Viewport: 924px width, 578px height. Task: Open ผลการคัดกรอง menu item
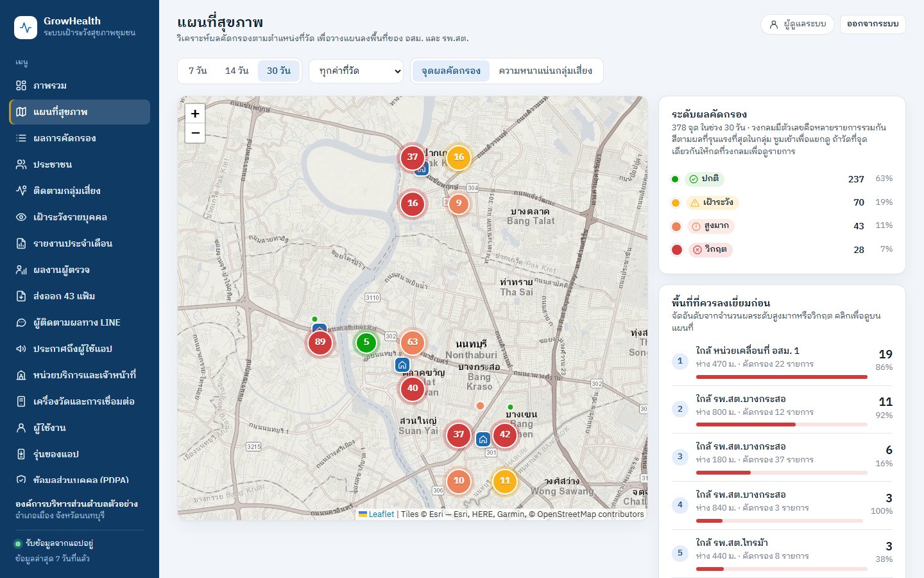(x=80, y=138)
